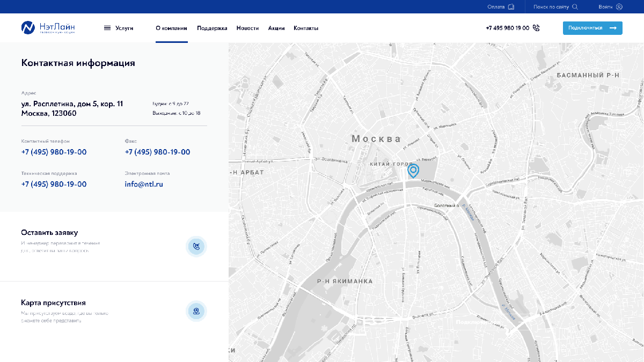644x362 pixels.
Task: Select the БАСМАННЫЙ Р-Н map label
Action: 588,76
